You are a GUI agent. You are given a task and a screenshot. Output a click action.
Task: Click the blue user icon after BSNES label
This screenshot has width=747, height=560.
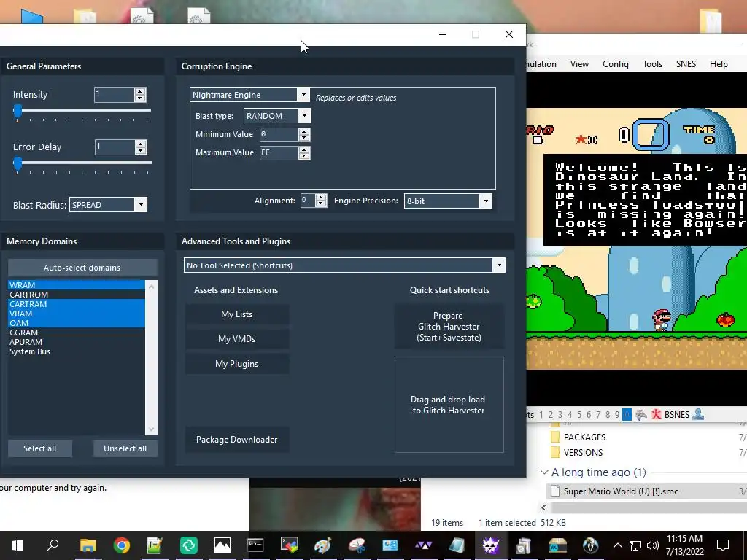[x=698, y=414]
